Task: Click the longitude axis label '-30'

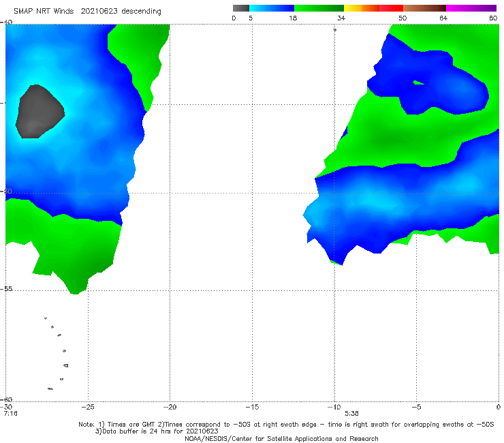Action: tap(6, 407)
